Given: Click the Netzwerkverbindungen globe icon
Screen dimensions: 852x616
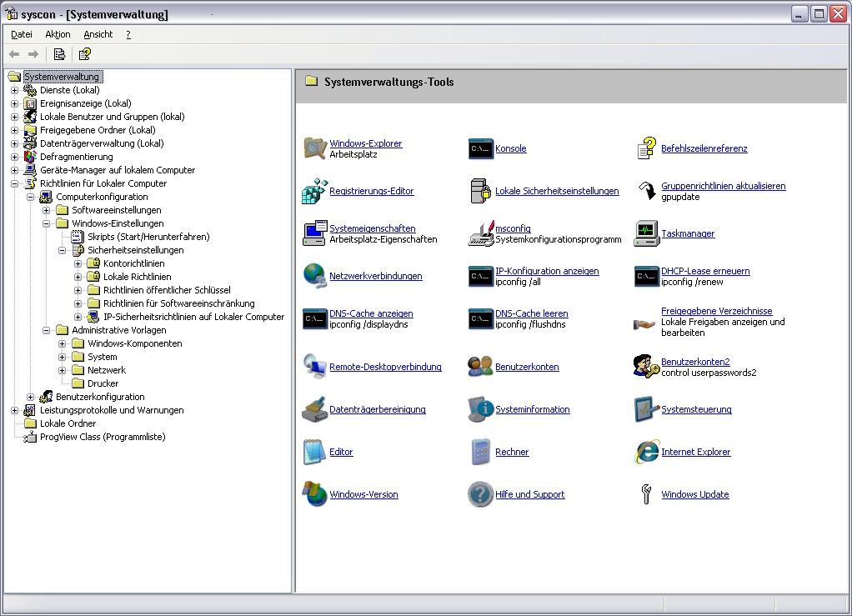Looking at the screenshot, I should (x=314, y=276).
